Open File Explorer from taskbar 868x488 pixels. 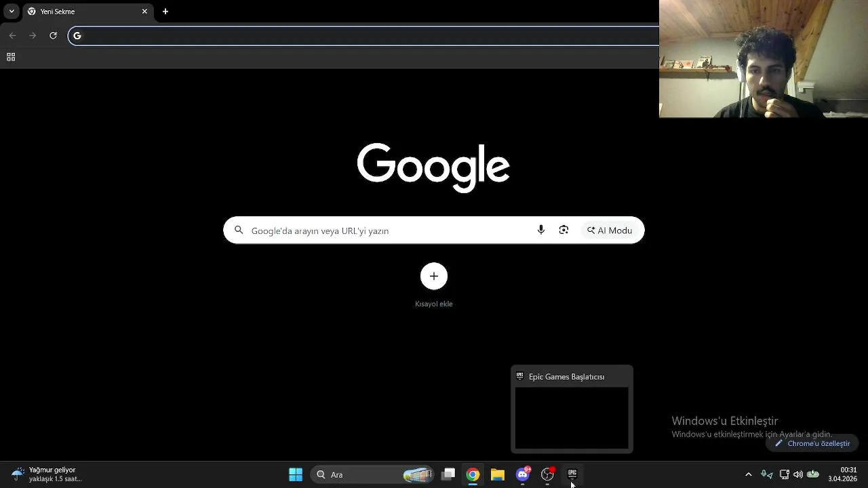(x=498, y=474)
